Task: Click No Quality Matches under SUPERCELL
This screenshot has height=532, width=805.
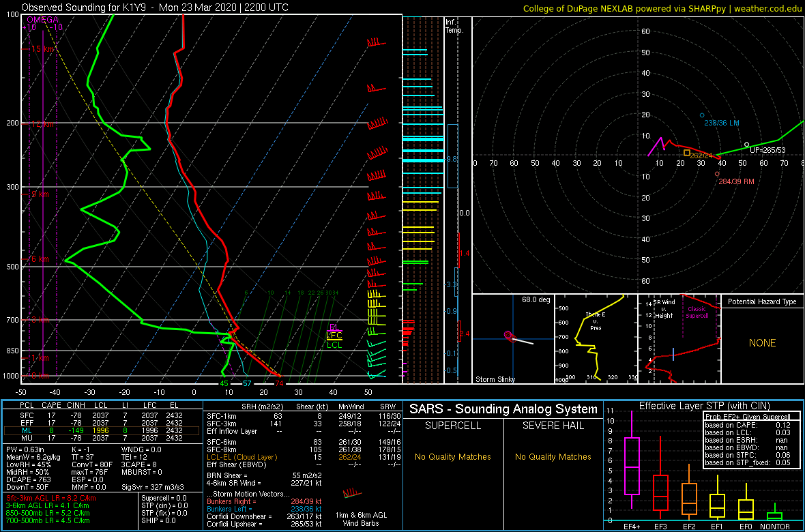Action: click(x=453, y=456)
